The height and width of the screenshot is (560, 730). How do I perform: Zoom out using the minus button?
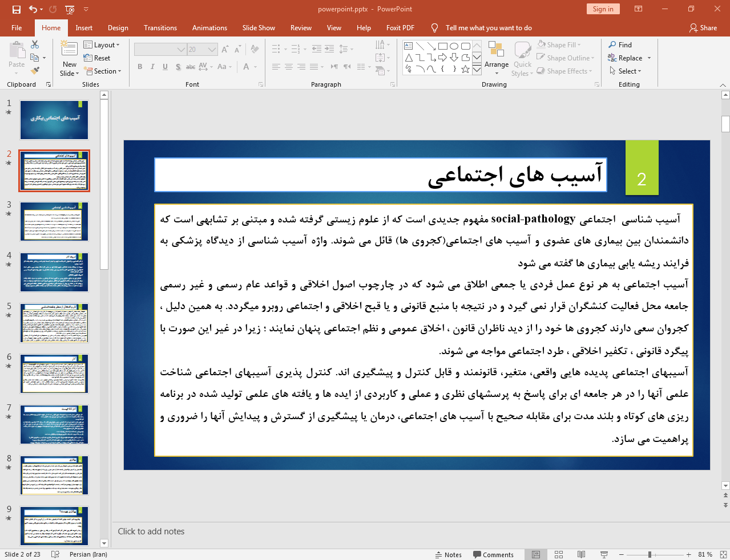pos(620,554)
